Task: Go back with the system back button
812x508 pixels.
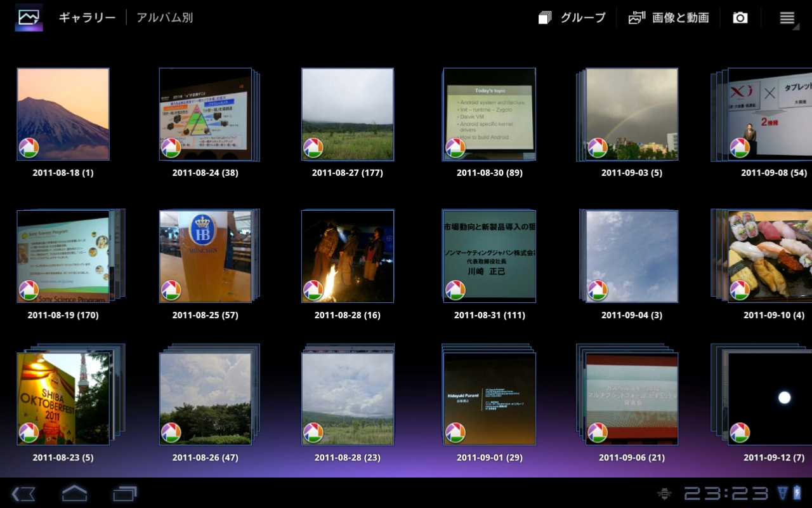Action: tap(23, 493)
